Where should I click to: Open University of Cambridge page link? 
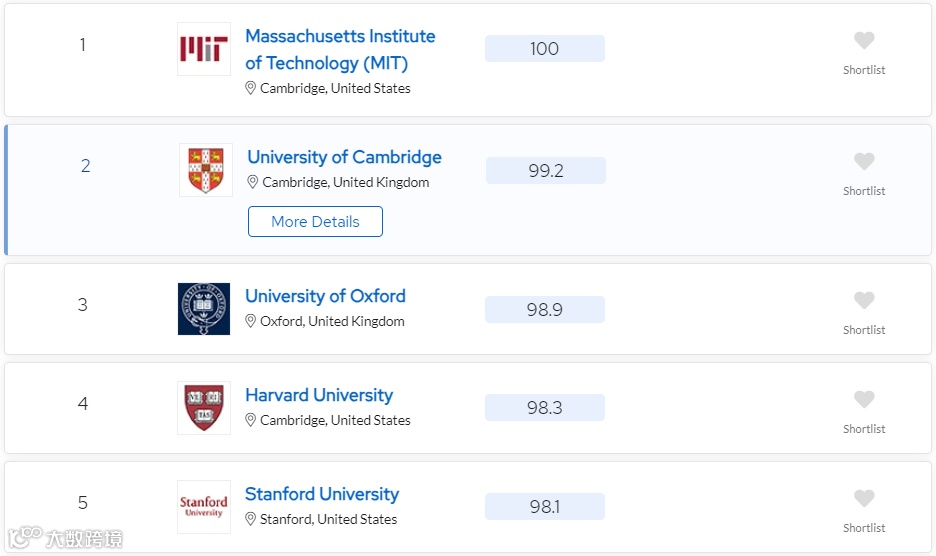(x=344, y=157)
